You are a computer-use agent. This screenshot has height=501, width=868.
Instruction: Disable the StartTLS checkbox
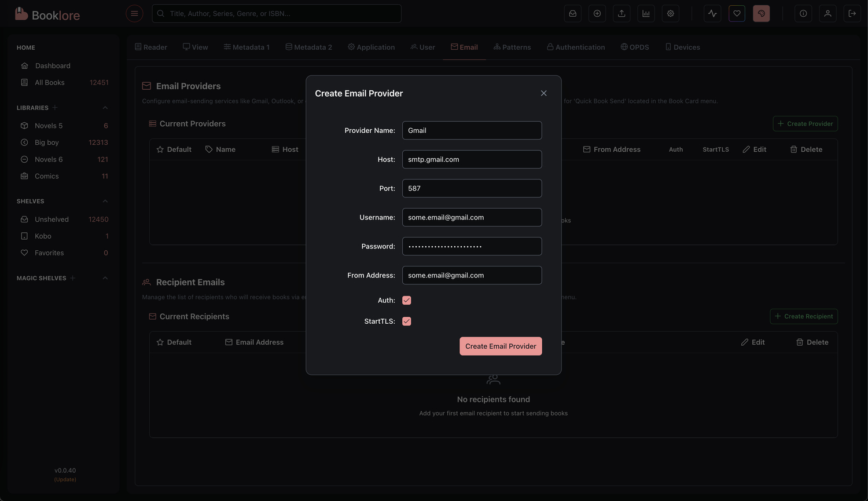[407, 321]
